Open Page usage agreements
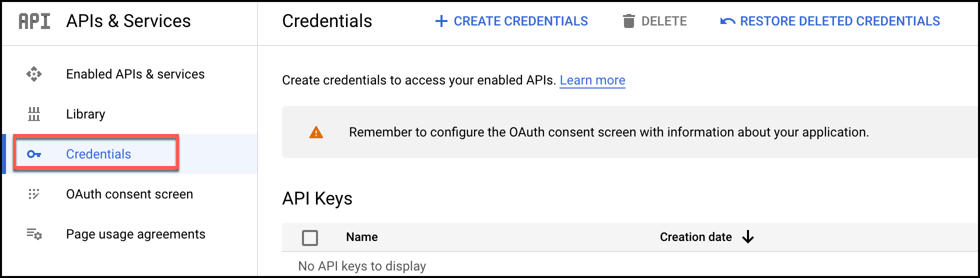The width and height of the screenshot is (980, 278). click(x=135, y=234)
